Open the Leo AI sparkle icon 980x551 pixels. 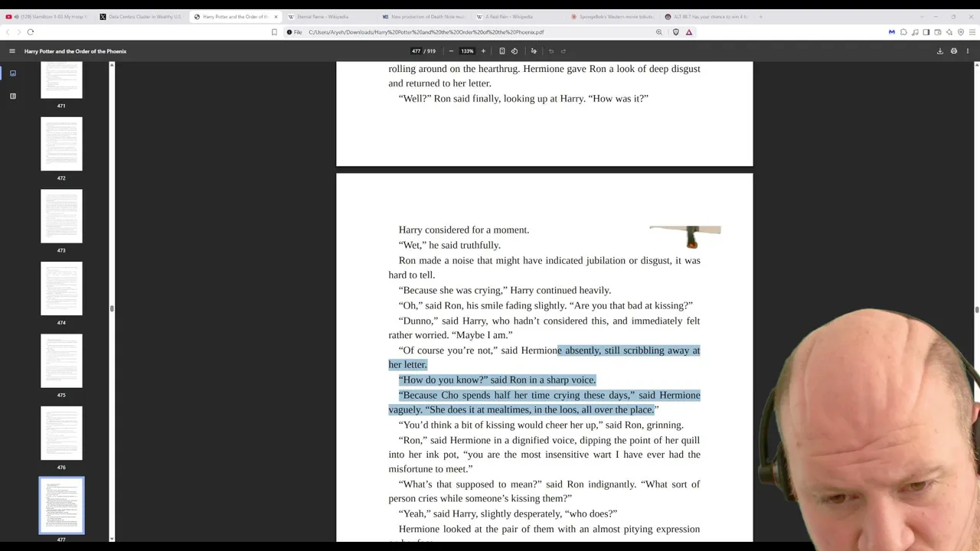click(x=949, y=32)
